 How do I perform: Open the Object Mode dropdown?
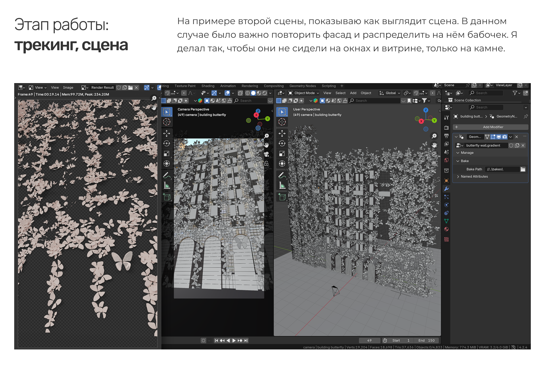pos(303,93)
